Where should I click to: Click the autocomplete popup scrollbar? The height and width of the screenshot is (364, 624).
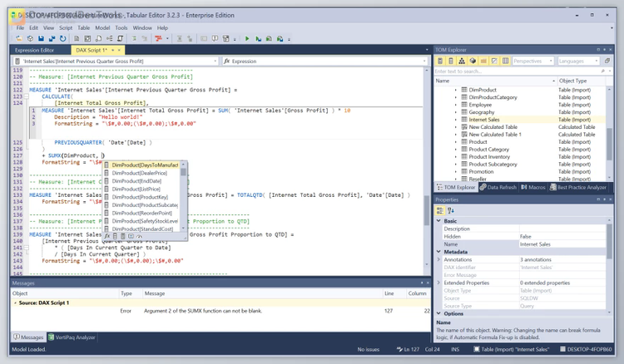[184, 197]
